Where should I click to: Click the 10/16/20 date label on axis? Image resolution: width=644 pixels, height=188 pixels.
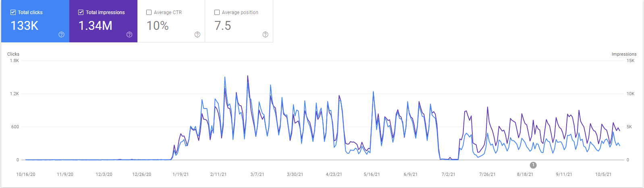coord(26,174)
